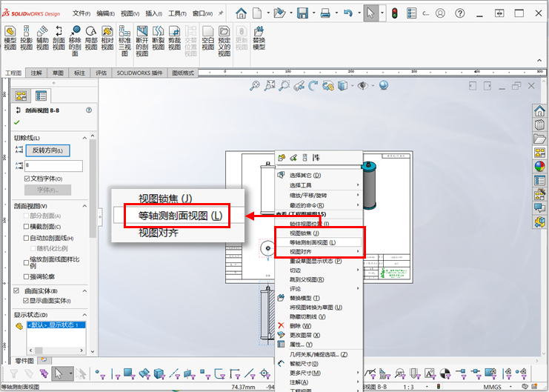549x392 pixels.
Task: Click the 局部视图 (Detail View) tool
Action: (91, 38)
